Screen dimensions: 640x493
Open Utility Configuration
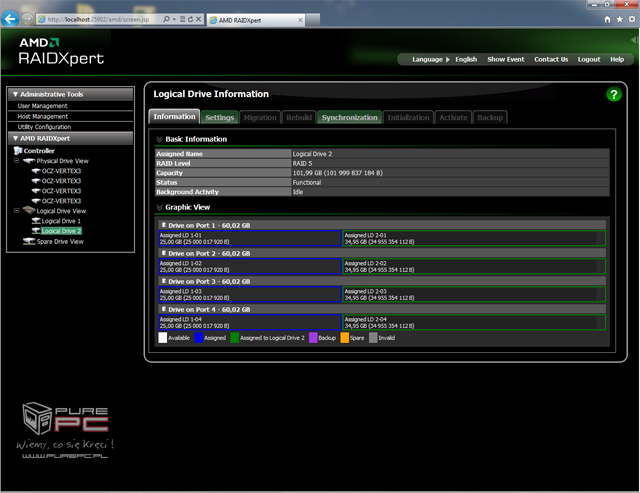click(44, 127)
